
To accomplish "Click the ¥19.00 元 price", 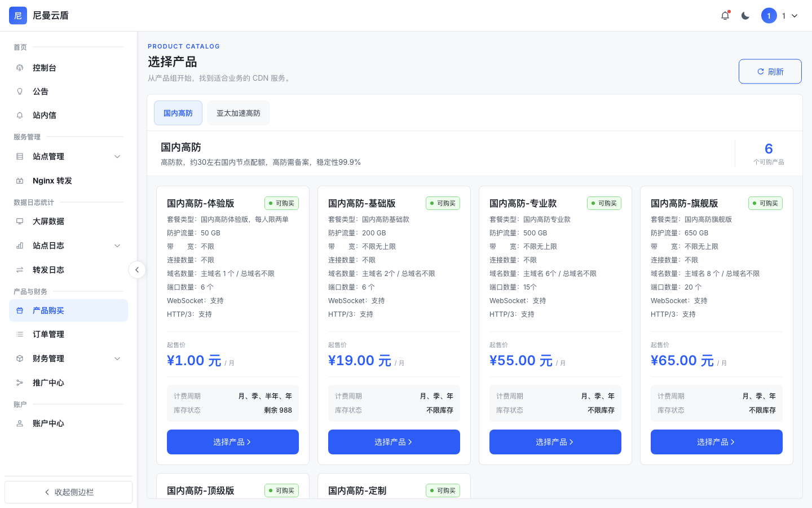I will [x=360, y=361].
